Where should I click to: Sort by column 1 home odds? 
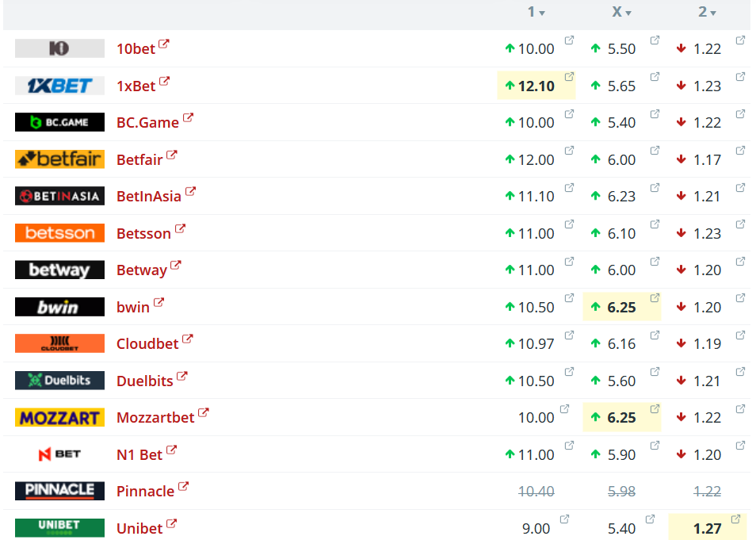click(x=536, y=13)
